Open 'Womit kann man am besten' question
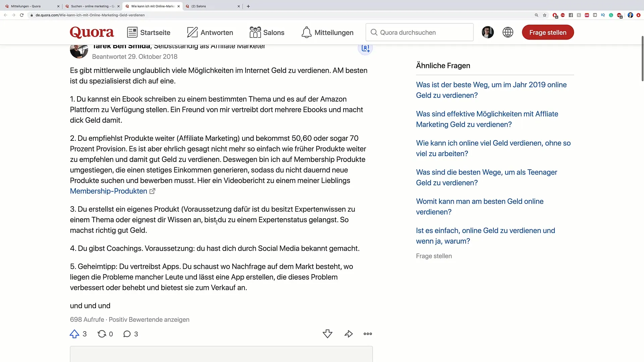The image size is (644, 362). (480, 206)
